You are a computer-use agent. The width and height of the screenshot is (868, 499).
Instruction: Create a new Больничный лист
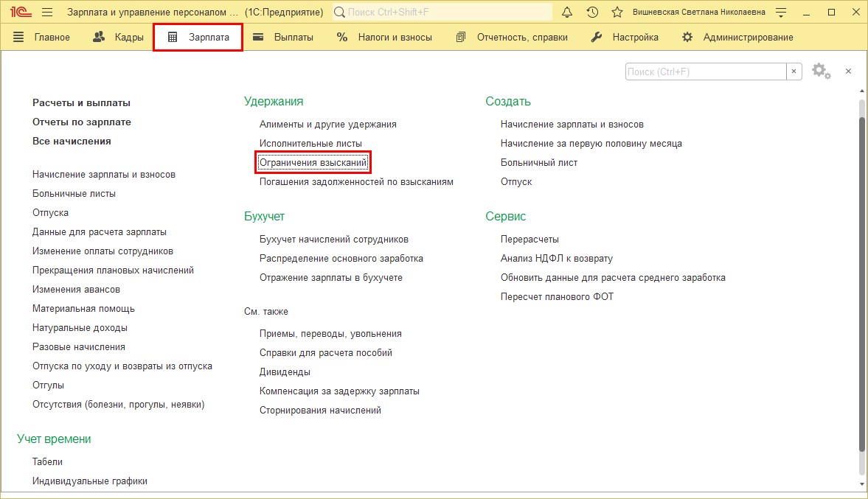(x=538, y=162)
